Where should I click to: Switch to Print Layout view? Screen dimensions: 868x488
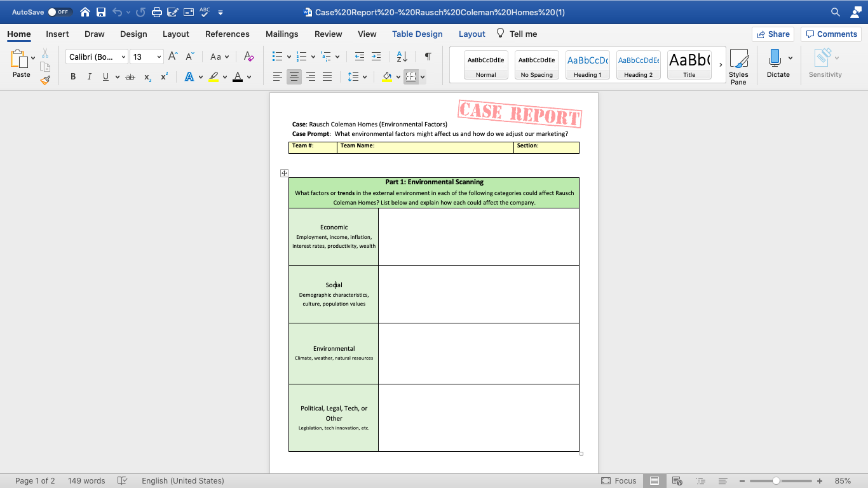[x=654, y=481]
